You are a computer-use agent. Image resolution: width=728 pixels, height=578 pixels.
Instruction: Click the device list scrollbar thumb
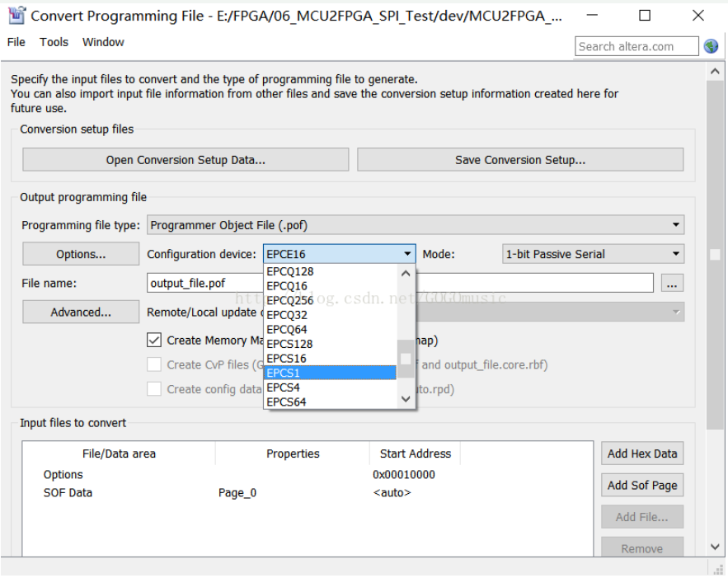[406, 359]
